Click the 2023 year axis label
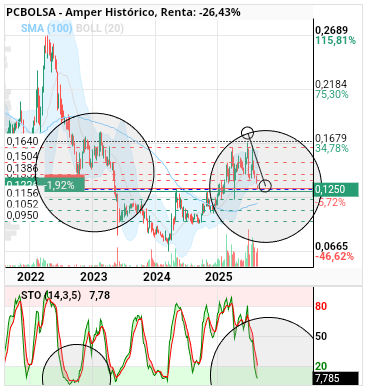367x390 pixels. [94, 277]
